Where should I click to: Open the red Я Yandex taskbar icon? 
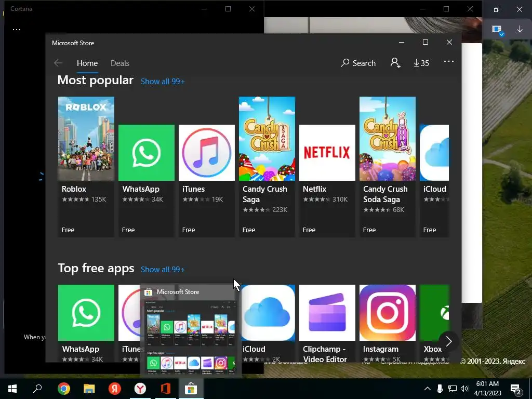click(115, 389)
